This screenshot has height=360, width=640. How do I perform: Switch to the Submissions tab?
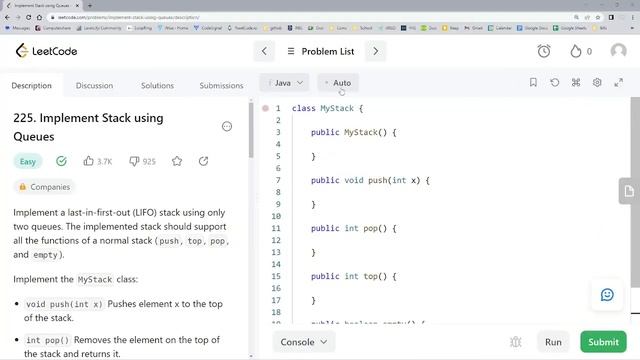point(221,86)
